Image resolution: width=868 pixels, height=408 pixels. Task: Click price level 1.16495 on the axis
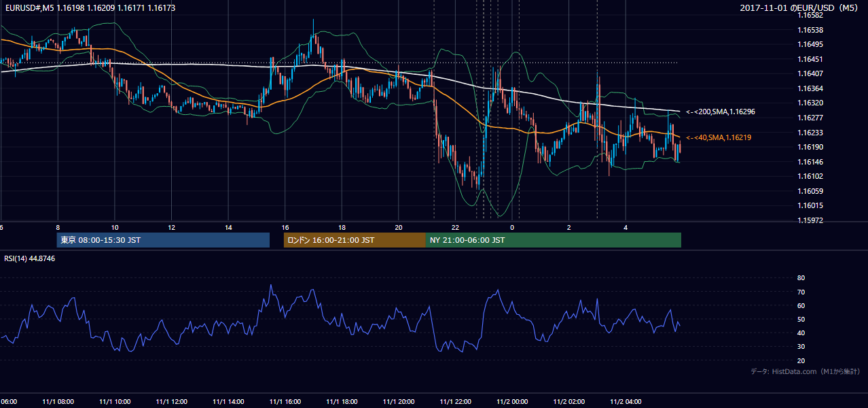pyautogui.click(x=811, y=44)
